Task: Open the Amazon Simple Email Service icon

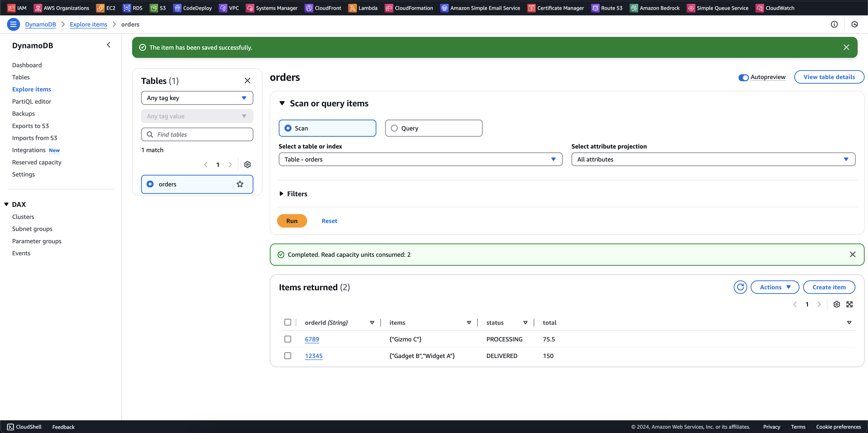Action: point(444,8)
